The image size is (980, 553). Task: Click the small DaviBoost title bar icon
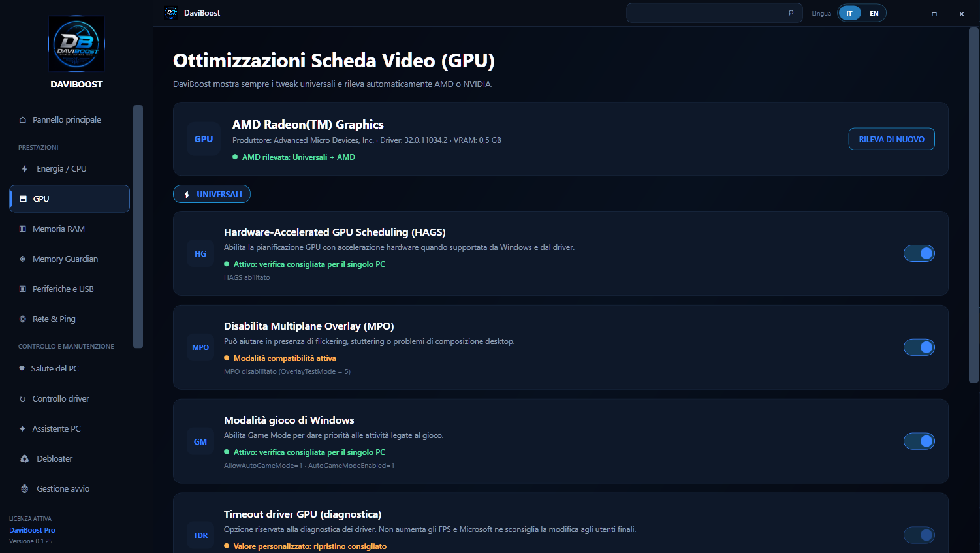click(x=171, y=13)
